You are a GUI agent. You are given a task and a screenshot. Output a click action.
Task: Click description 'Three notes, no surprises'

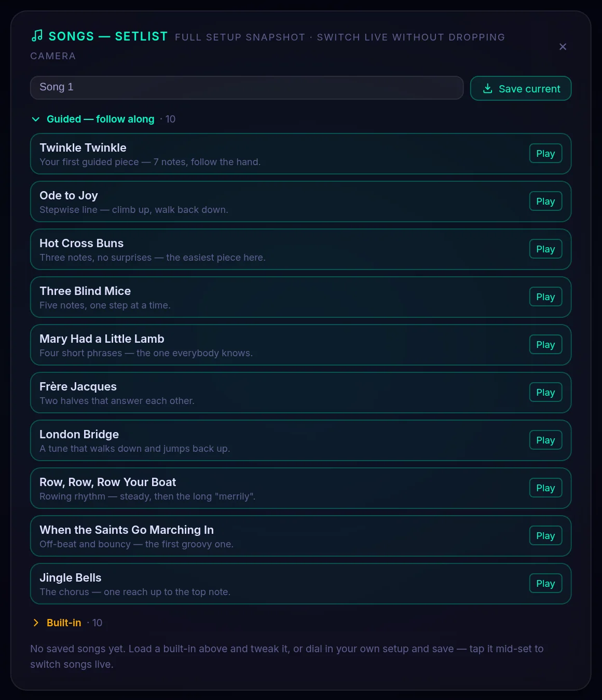153,258
